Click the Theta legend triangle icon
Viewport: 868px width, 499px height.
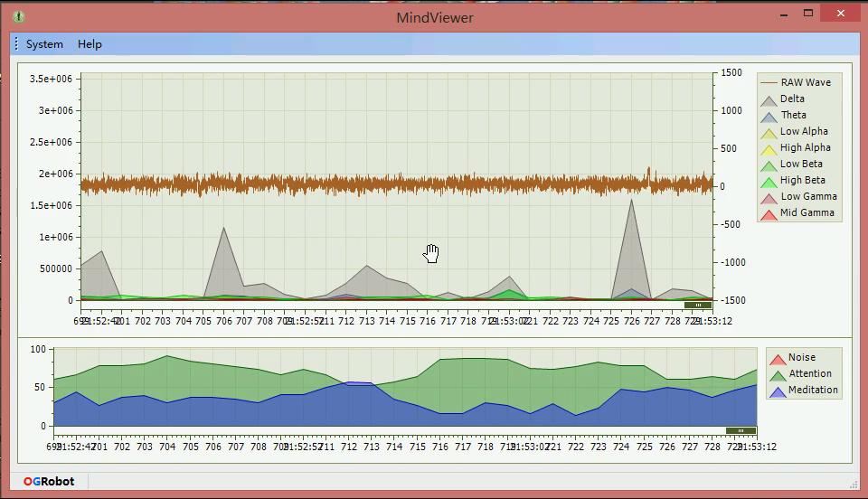pos(769,117)
